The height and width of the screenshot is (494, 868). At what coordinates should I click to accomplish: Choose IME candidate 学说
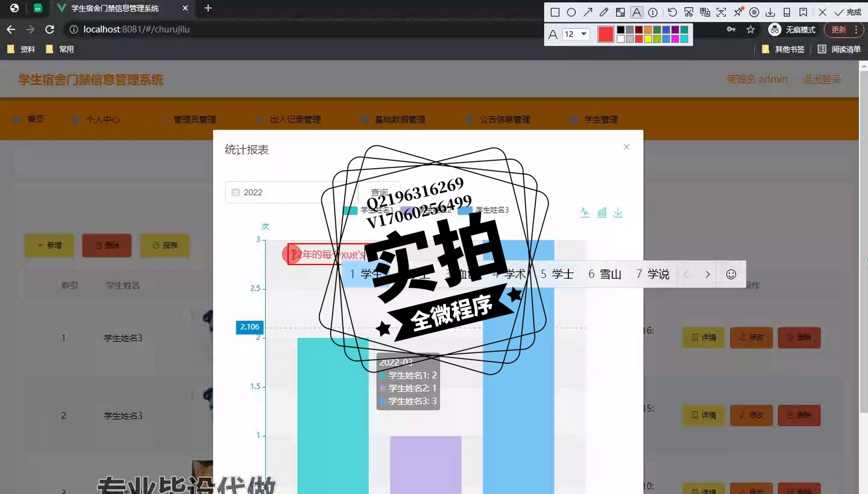[x=653, y=274]
